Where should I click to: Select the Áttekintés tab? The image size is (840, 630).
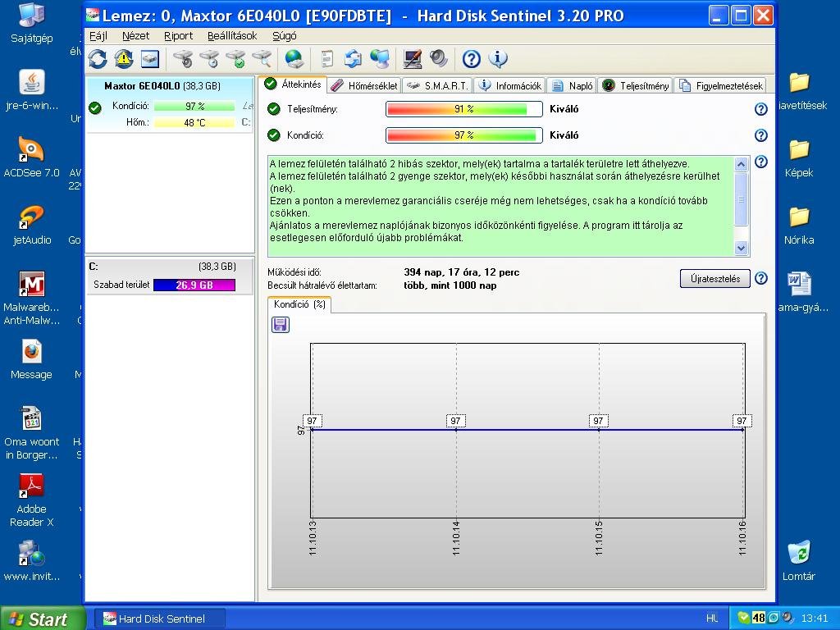294,84
